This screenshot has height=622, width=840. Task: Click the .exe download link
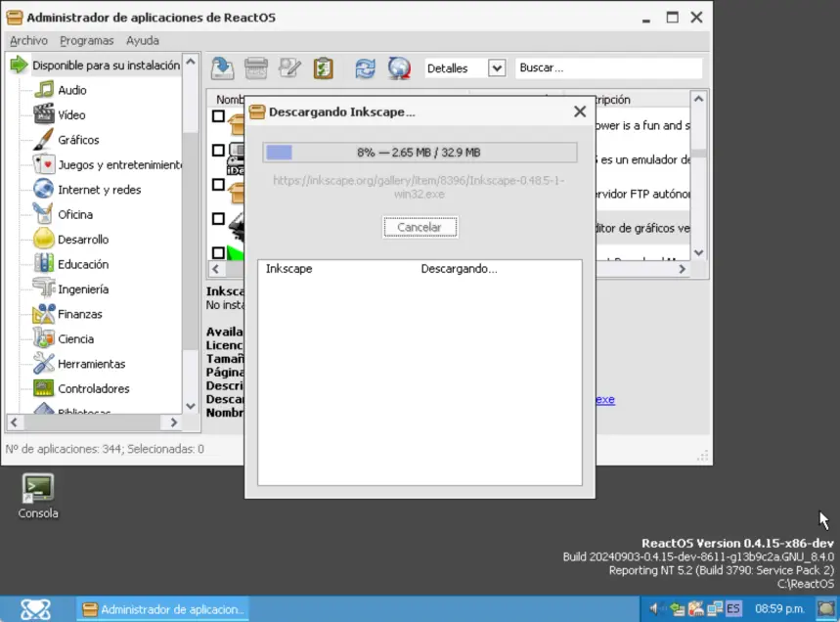605,400
